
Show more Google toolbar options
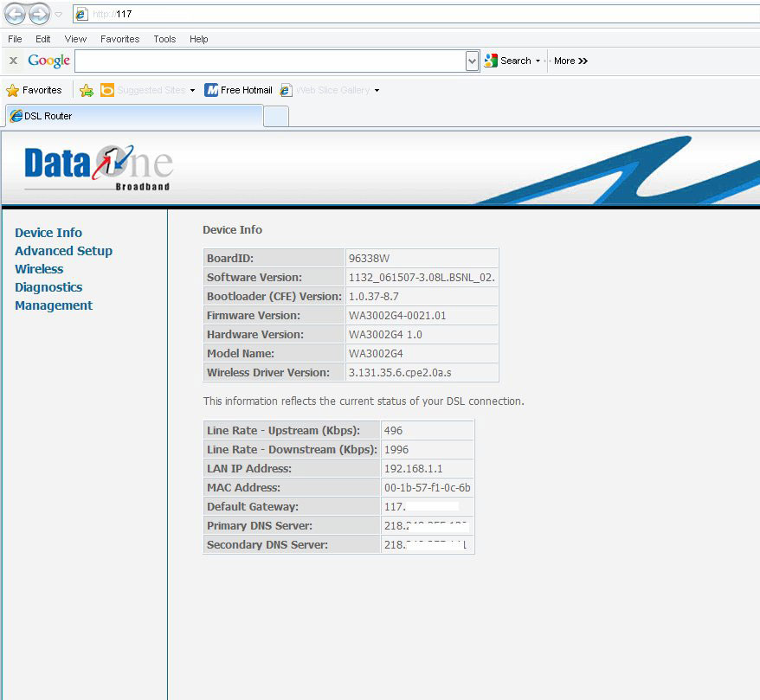click(x=571, y=61)
